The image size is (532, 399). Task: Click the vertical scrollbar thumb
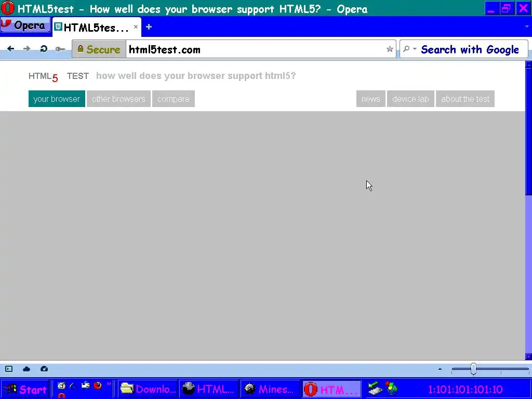[528, 131]
